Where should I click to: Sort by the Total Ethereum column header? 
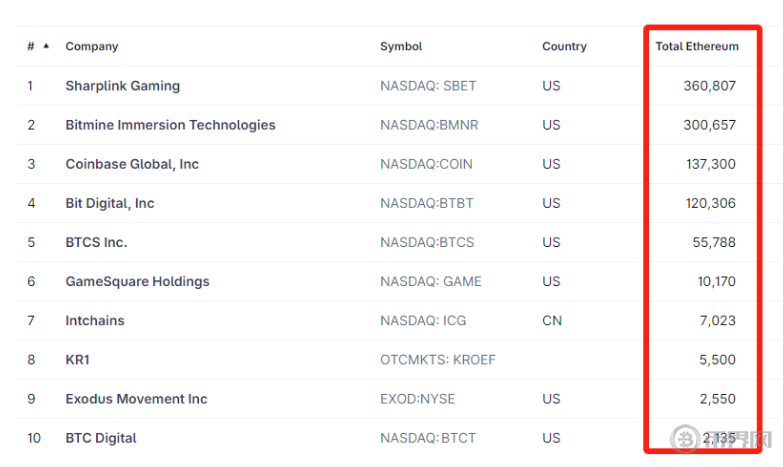[x=697, y=46]
